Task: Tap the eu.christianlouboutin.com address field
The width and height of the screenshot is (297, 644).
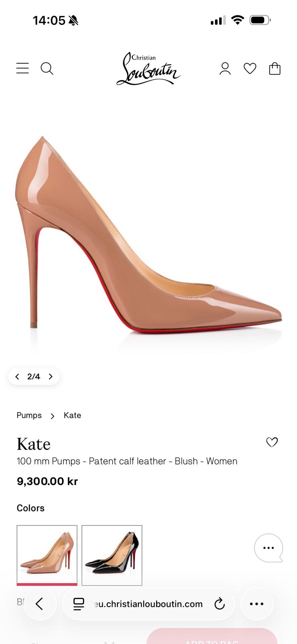Action: [x=148, y=604]
